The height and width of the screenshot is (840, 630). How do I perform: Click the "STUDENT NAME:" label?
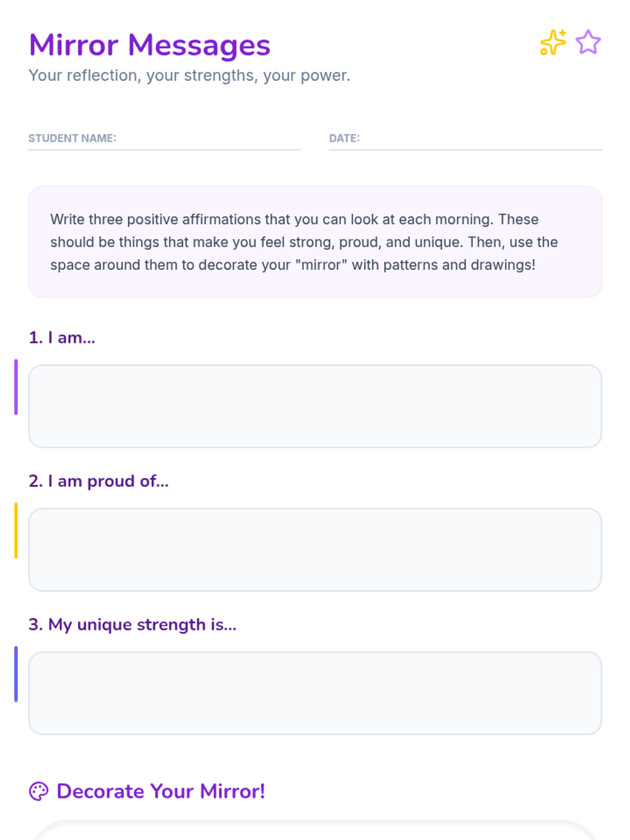click(72, 138)
